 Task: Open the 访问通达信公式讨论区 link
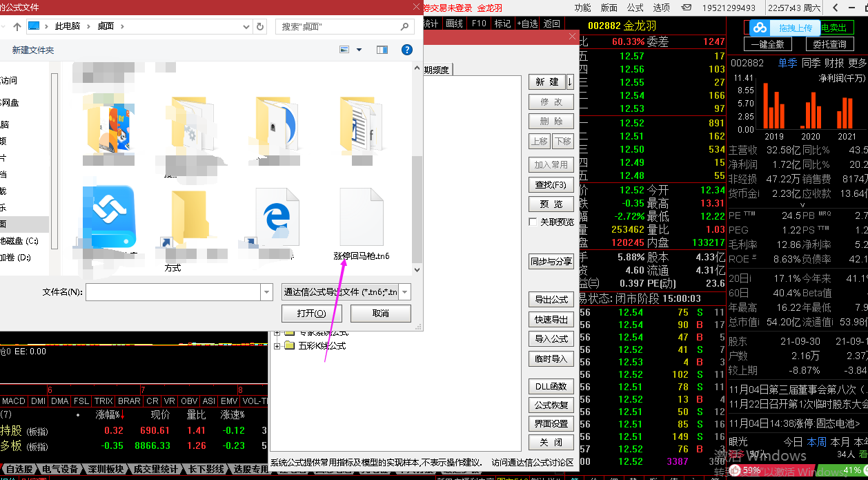[x=532, y=462]
